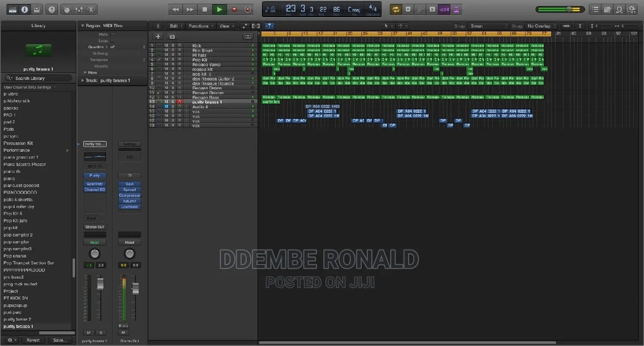This screenshot has height=346, width=644.
Task: Click record-enable on purity brasss 1 track
Action: (x=180, y=102)
